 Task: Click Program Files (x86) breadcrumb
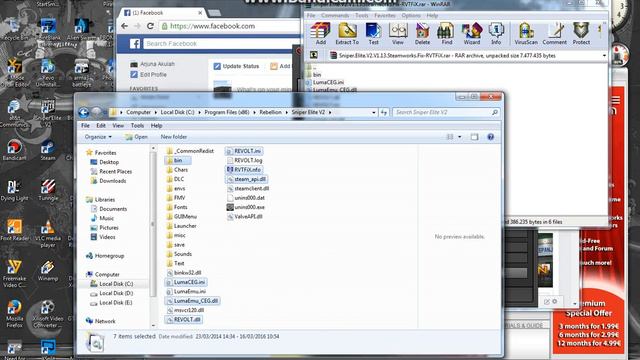(x=227, y=112)
